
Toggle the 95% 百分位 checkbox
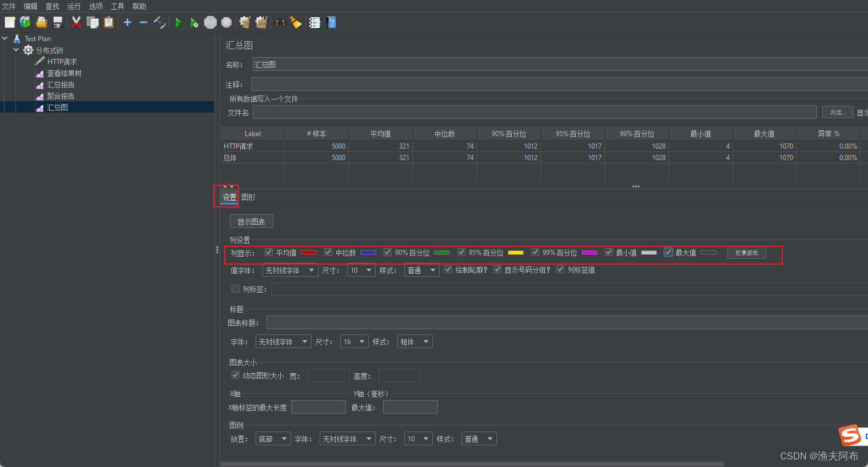(x=461, y=252)
